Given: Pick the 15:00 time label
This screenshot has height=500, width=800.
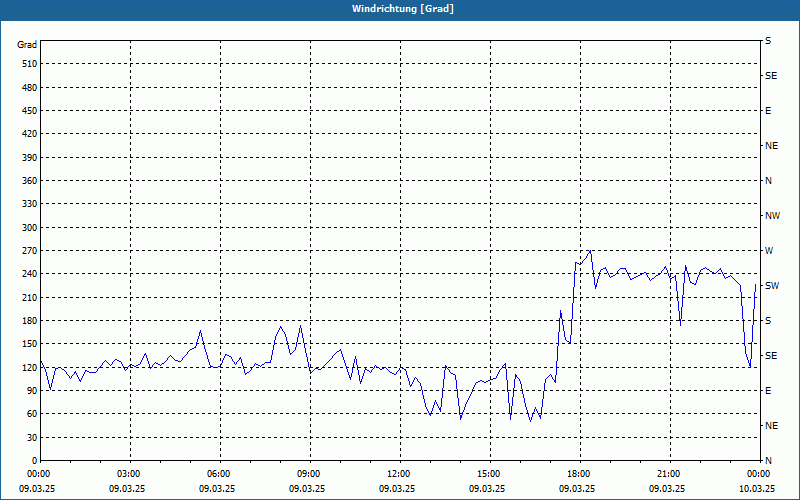Looking at the screenshot, I should tap(490, 474).
